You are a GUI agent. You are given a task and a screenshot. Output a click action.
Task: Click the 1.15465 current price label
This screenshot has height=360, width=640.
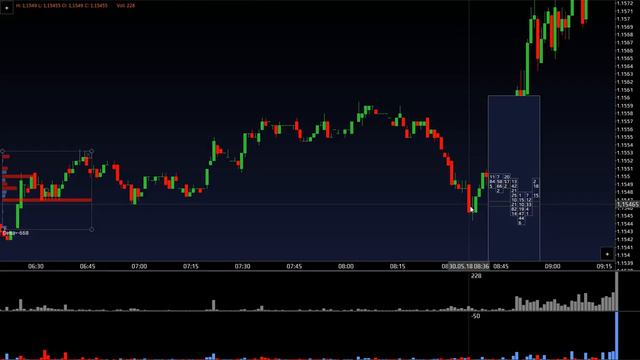[x=627, y=204]
